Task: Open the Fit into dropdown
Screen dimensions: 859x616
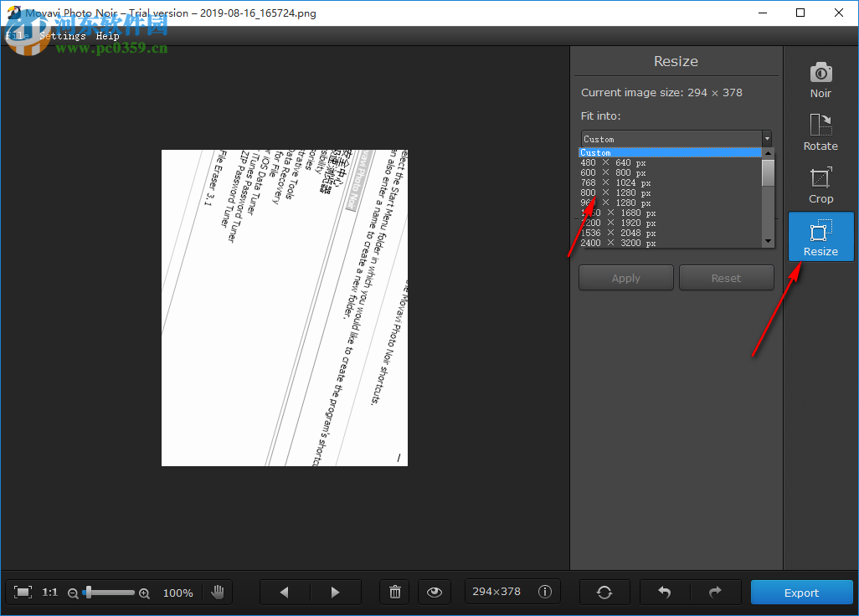Action: [766, 138]
